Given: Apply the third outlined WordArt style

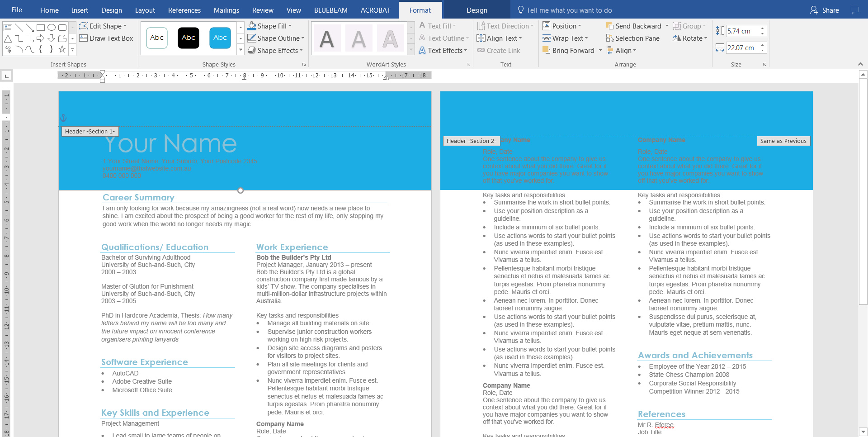Looking at the screenshot, I should (390, 39).
